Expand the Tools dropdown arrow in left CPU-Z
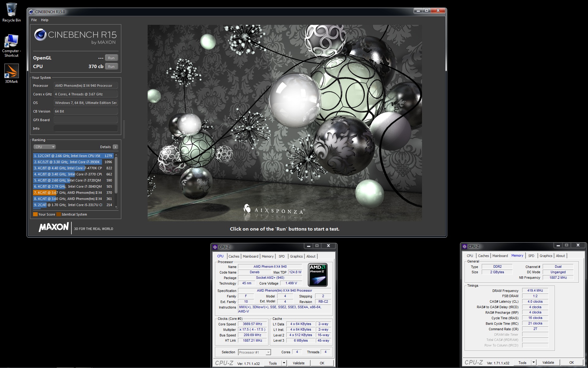The height and width of the screenshot is (368, 588). pyautogui.click(x=284, y=363)
